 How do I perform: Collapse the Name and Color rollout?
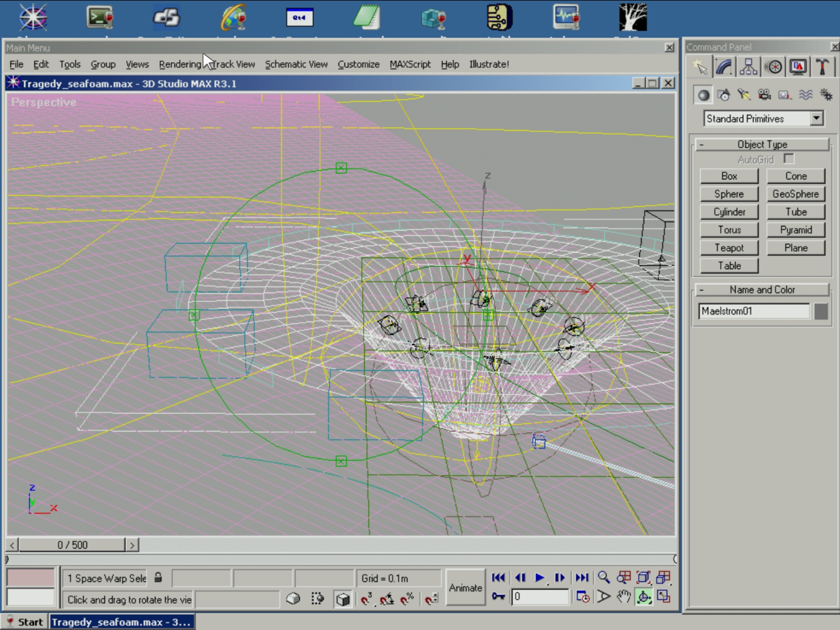click(x=762, y=290)
